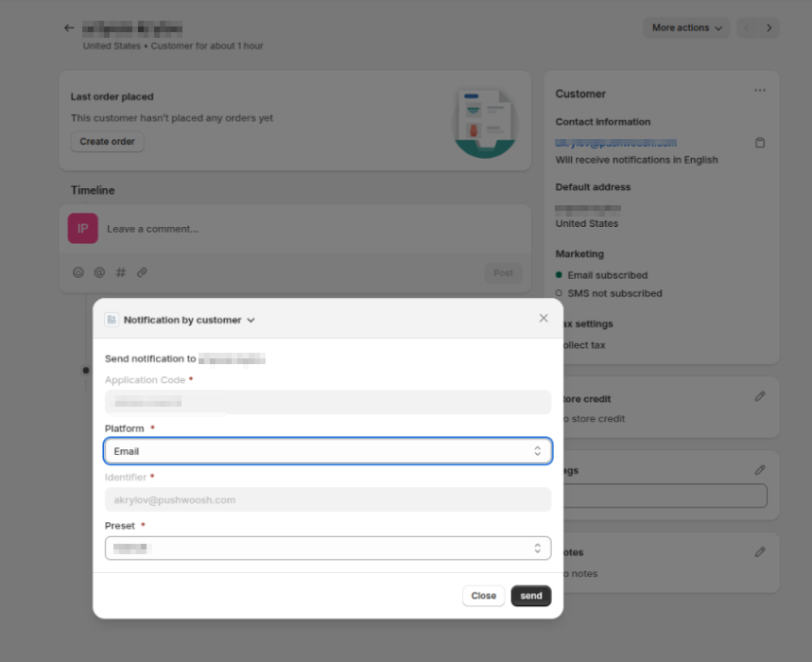Edit store credit with the pencil icon
The height and width of the screenshot is (662, 812).
760,397
